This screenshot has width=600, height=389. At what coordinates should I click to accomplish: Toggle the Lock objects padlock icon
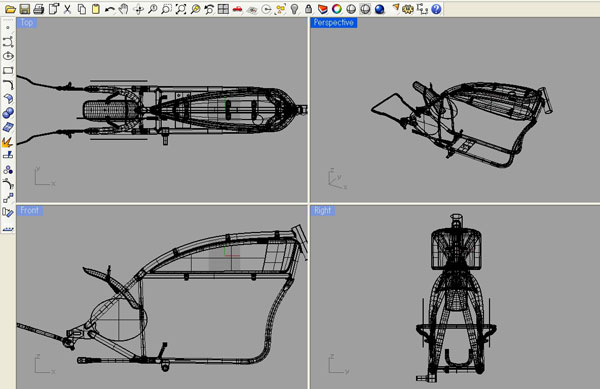point(308,9)
